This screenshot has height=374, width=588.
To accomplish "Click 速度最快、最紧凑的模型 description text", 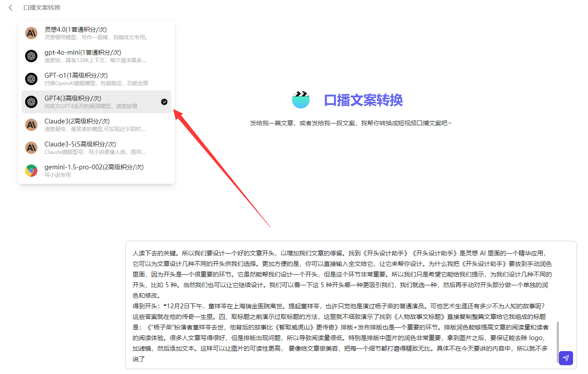I will click(x=95, y=129).
